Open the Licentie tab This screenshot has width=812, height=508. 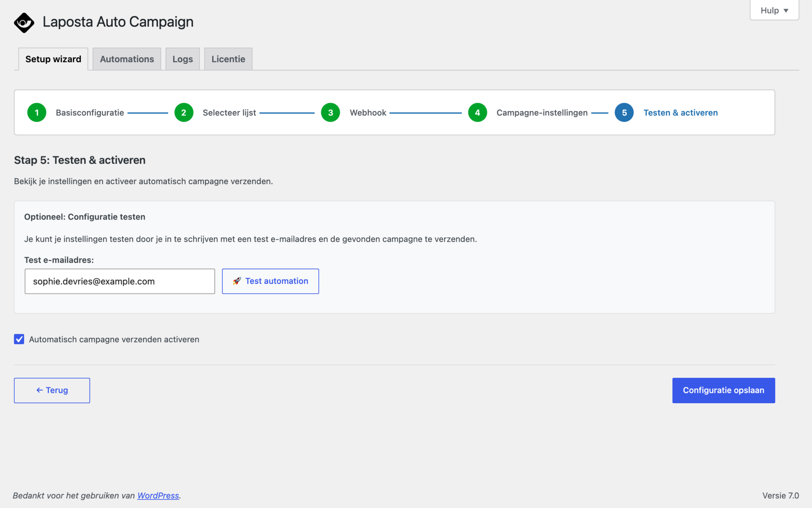coord(228,59)
